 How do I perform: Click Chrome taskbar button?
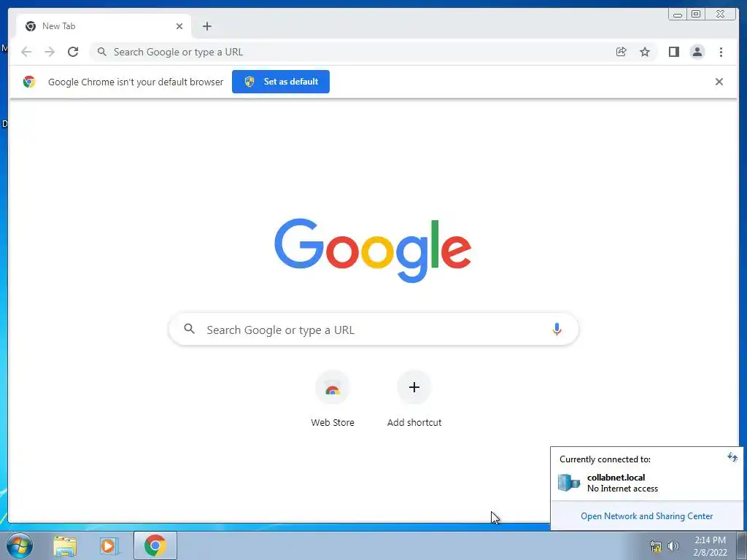coord(155,545)
